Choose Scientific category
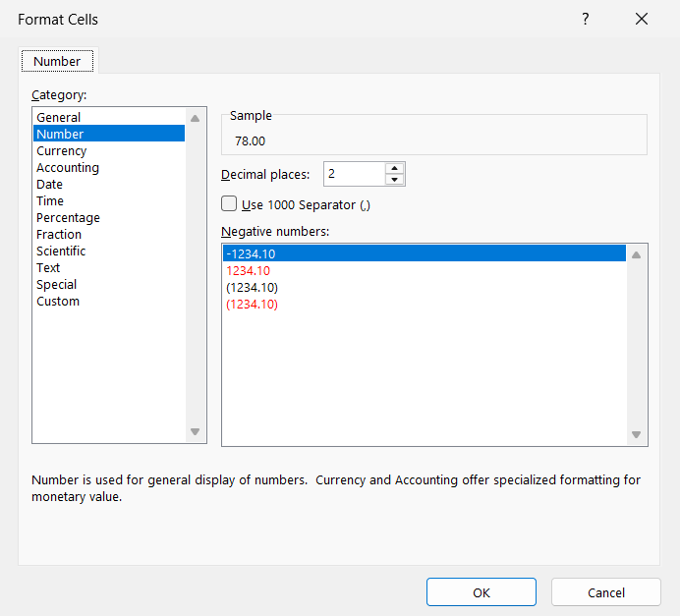The width and height of the screenshot is (680, 616). click(x=109, y=251)
